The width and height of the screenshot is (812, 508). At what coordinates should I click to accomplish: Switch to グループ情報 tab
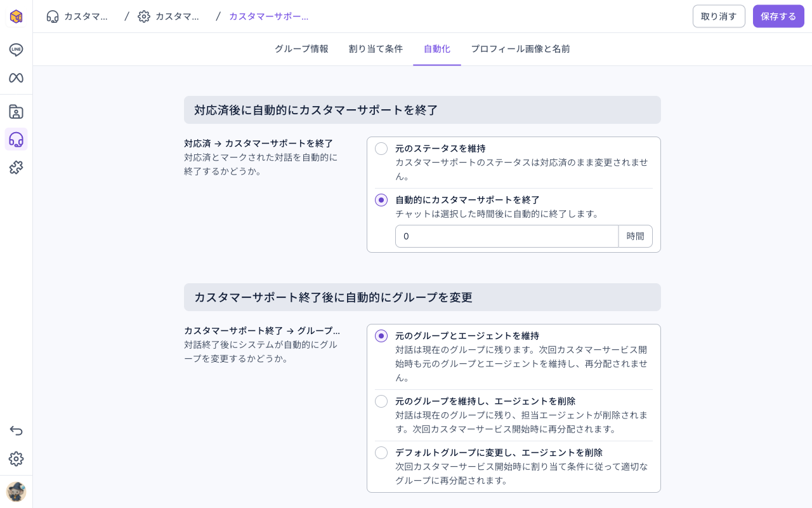coord(301,49)
